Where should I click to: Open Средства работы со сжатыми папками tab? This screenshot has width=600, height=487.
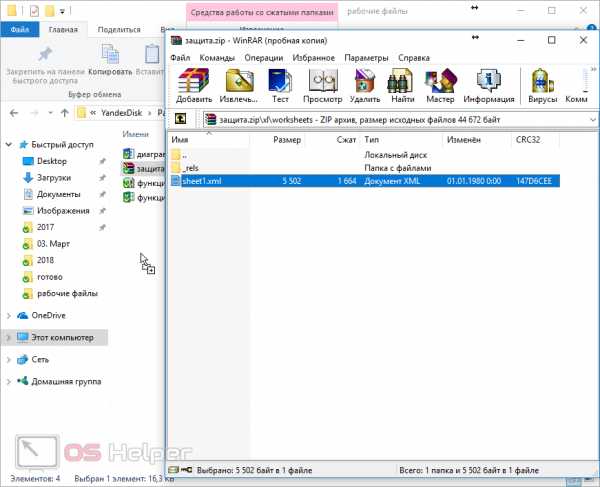[262, 12]
